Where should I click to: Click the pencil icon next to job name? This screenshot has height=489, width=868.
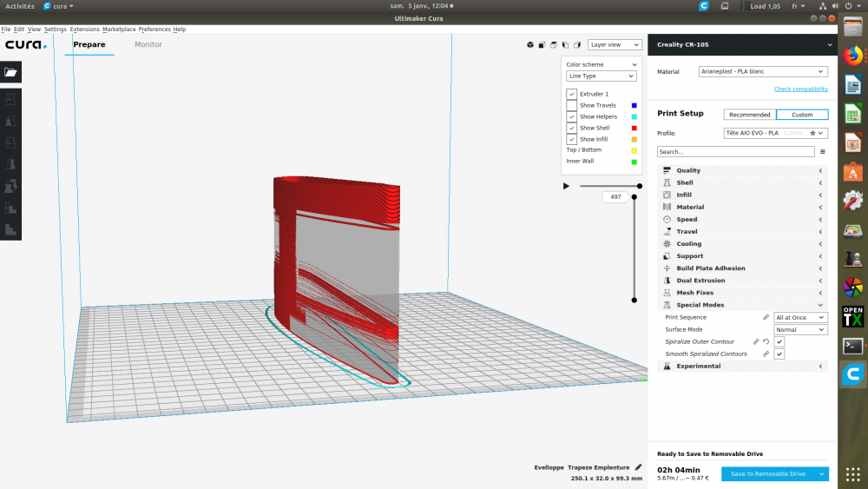(639, 467)
